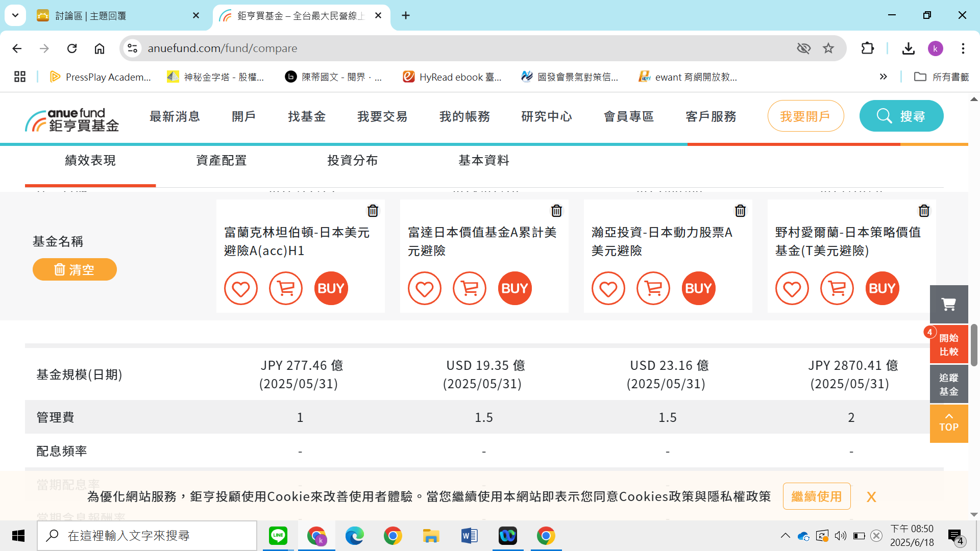Image resolution: width=980 pixels, height=551 pixels.
Task: Add 瀚亞投資-日本動力股票 to cart
Action: (x=653, y=288)
